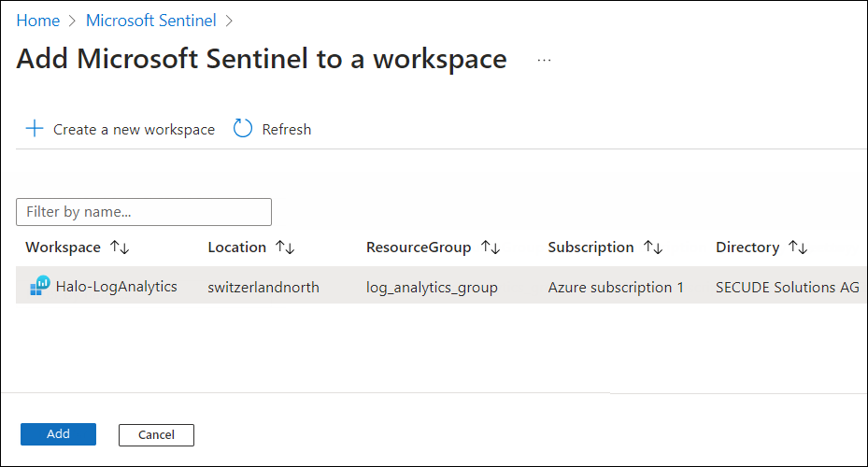Open the ellipsis more options menu
The width and height of the screenshot is (868, 467).
(x=544, y=60)
